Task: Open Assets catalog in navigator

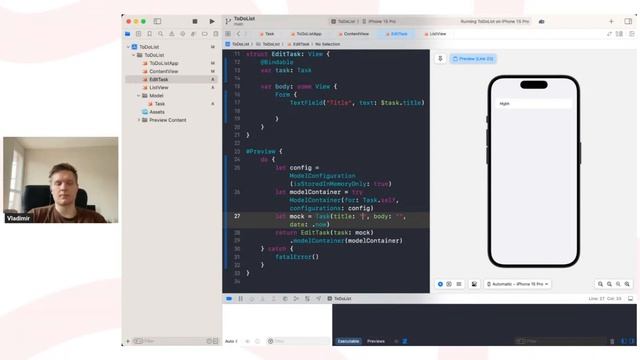Action: click(x=157, y=112)
